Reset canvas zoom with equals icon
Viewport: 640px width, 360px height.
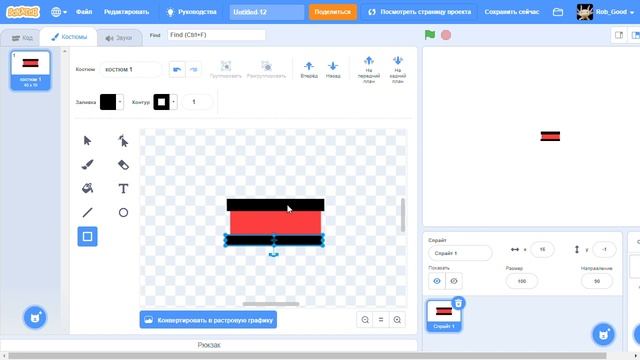pos(381,320)
